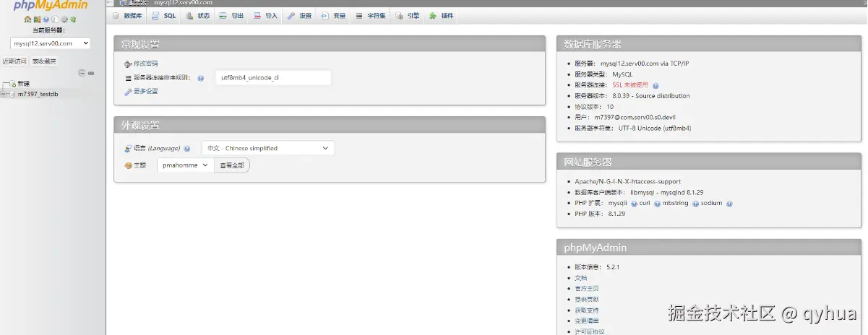Click the green reload navigation icon

click(x=73, y=19)
